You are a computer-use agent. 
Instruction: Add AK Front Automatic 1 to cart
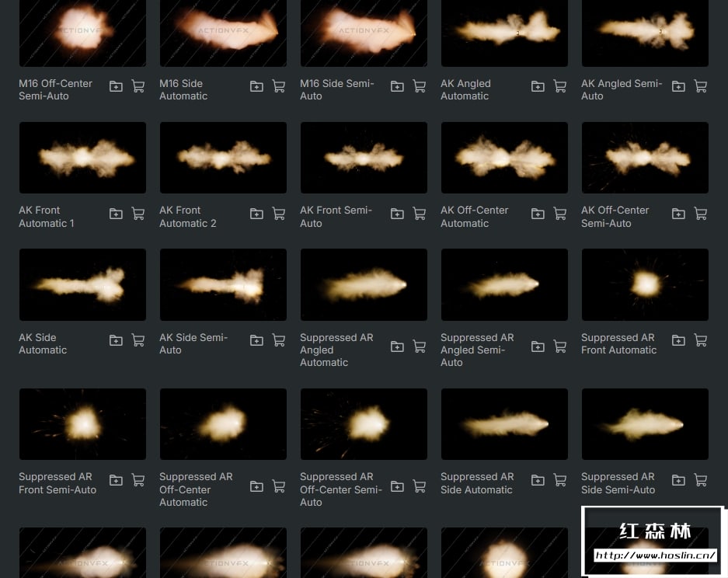point(138,214)
